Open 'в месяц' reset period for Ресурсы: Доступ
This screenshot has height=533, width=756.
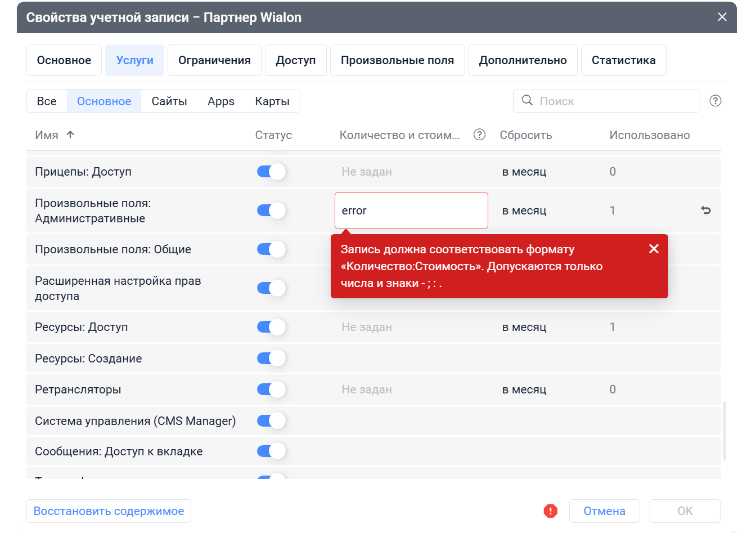point(524,327)
